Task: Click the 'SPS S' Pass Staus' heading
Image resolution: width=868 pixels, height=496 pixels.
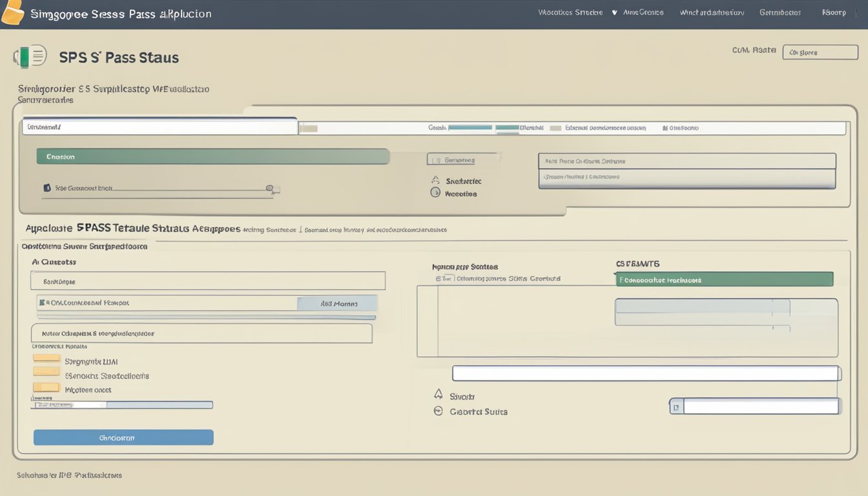Action: 119,57
